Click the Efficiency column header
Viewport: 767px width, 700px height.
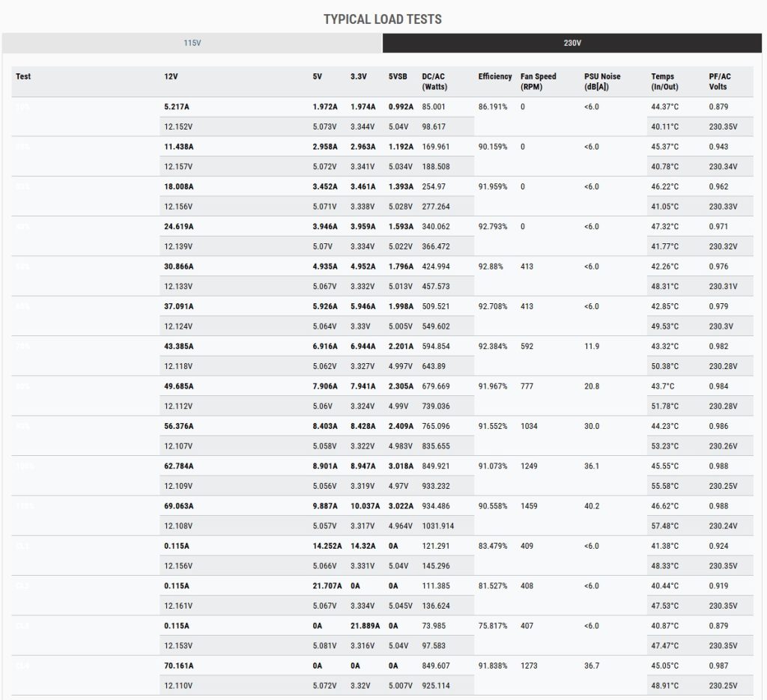(x=495, y=76)
